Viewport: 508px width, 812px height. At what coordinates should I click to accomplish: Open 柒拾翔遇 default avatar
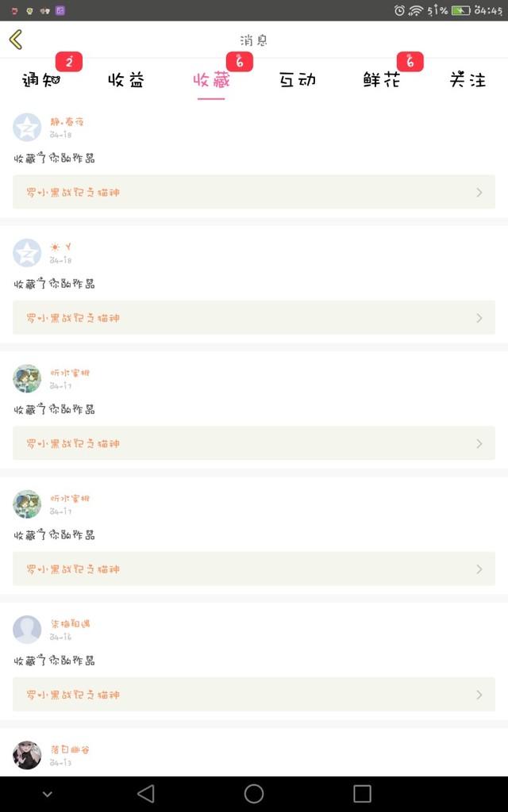27,630
